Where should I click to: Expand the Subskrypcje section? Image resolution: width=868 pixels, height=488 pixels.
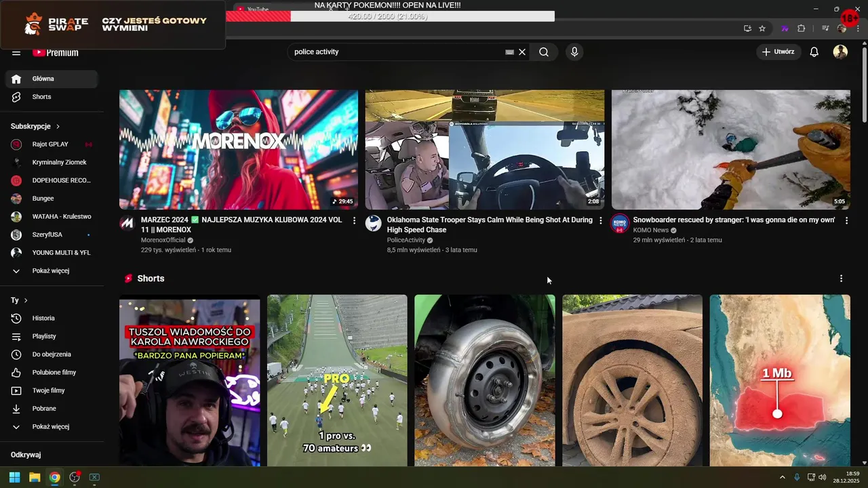point(35,126)
